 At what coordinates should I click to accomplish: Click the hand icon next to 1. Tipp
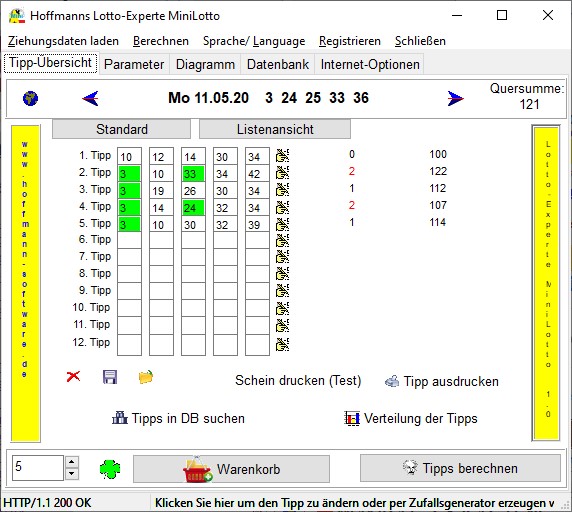click(x=282, y=156)
